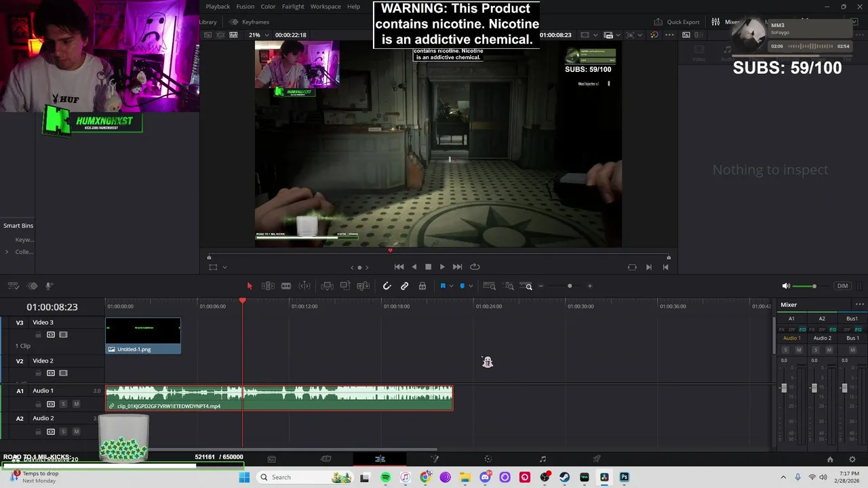This screenshot has width=868, height=488.
Task: Solo the Audio 1 track
Action: pyautogui.click(x=63, y=404)
